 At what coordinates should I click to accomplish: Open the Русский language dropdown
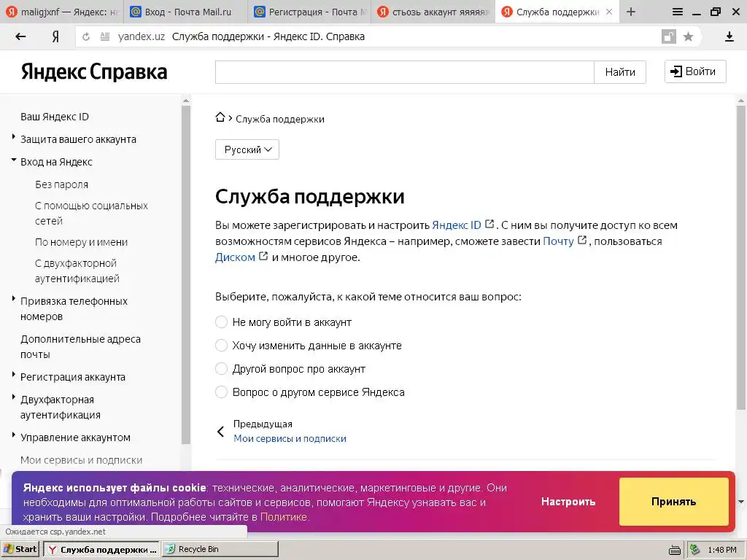(x=247, y=149)
